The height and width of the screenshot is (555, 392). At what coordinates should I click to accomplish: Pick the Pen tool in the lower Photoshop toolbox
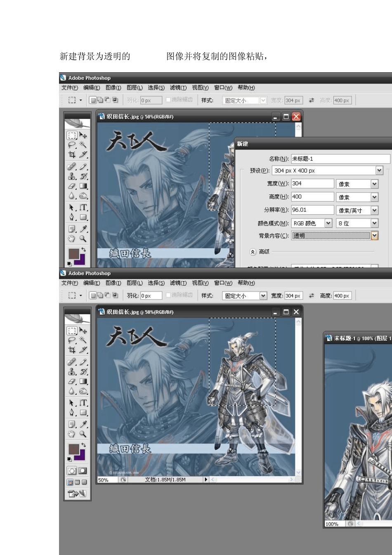(x=72, y=413)
